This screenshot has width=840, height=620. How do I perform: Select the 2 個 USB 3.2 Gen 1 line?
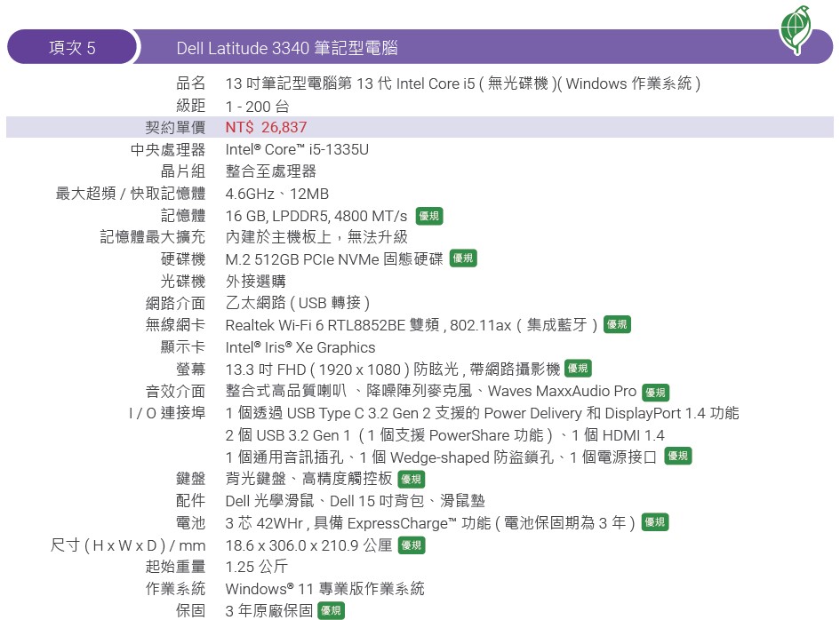pyautogui.click(x=444, y=435)
